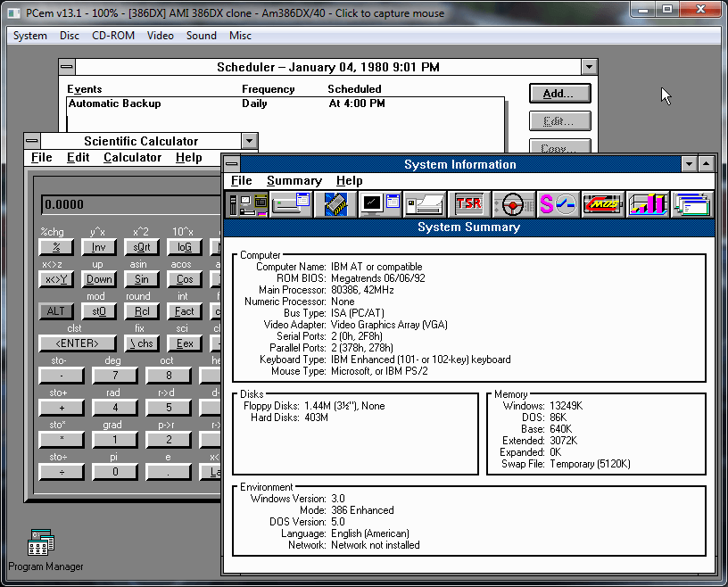The width and height of the screenshot is (728, 587).
Task: Open the PCem Disc menu
Action: click(x=70, y=36)
